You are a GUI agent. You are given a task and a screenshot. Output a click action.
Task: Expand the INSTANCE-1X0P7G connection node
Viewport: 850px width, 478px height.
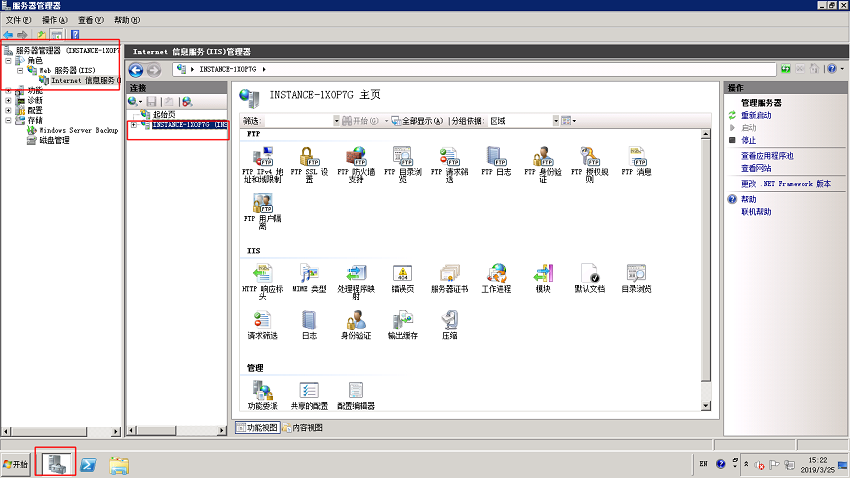click(133, 125)
